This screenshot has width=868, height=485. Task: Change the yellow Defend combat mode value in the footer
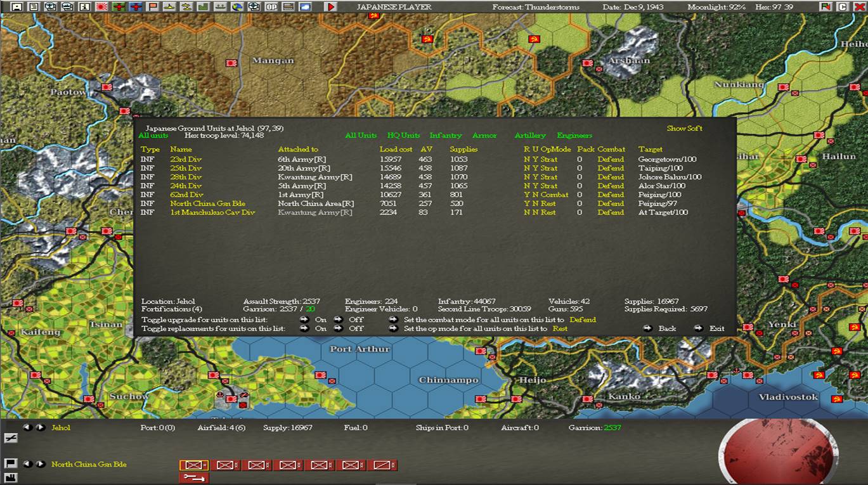pyautogui.click(x=583, y=320)
